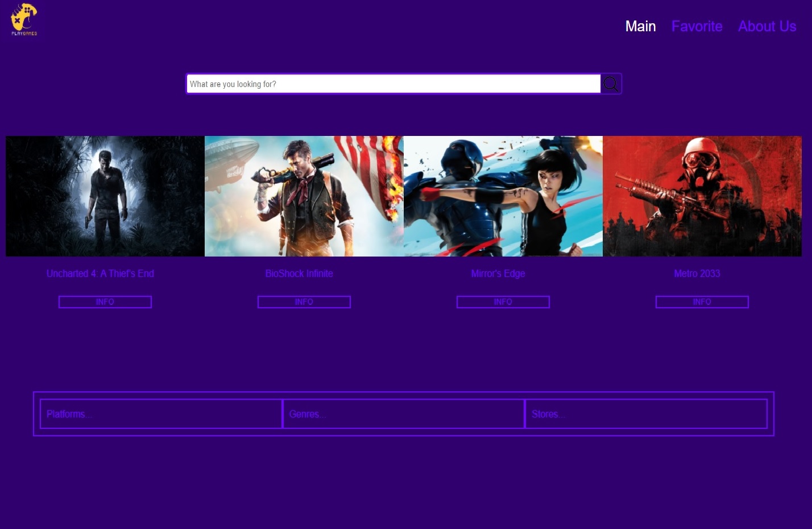
Task: Open the Main navigation page
Action: pyautogui.click(x=640, y=26)
